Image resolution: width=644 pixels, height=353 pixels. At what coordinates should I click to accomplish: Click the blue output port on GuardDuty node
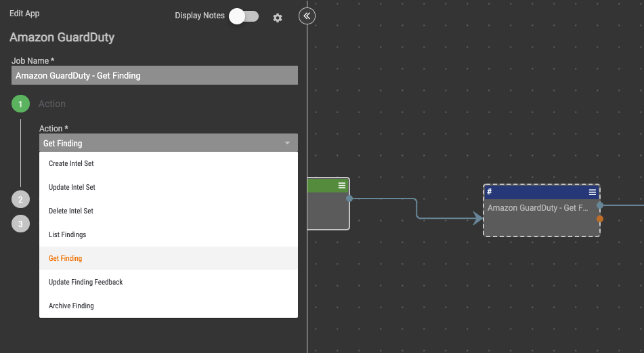coord(600,205)
